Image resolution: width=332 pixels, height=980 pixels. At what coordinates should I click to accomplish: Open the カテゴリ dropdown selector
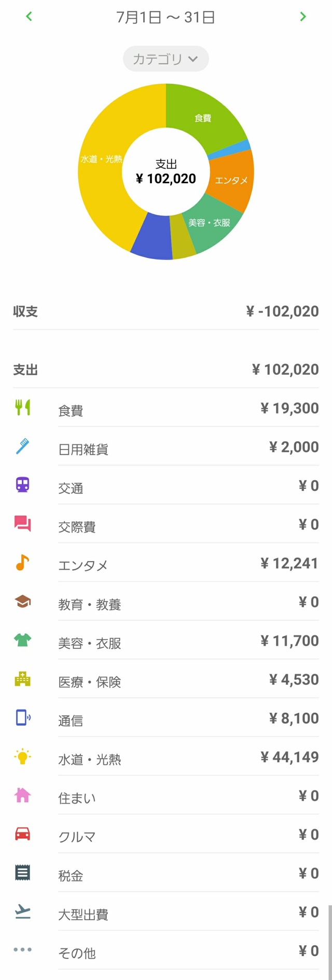pyautogui.click(x=165, y=59)
